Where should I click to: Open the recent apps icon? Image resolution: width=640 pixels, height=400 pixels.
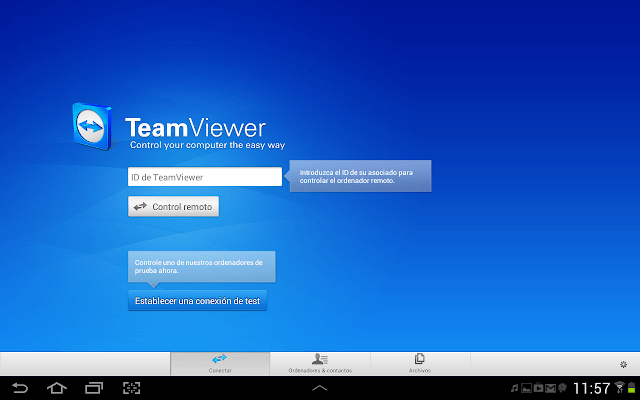pos(94,387)
